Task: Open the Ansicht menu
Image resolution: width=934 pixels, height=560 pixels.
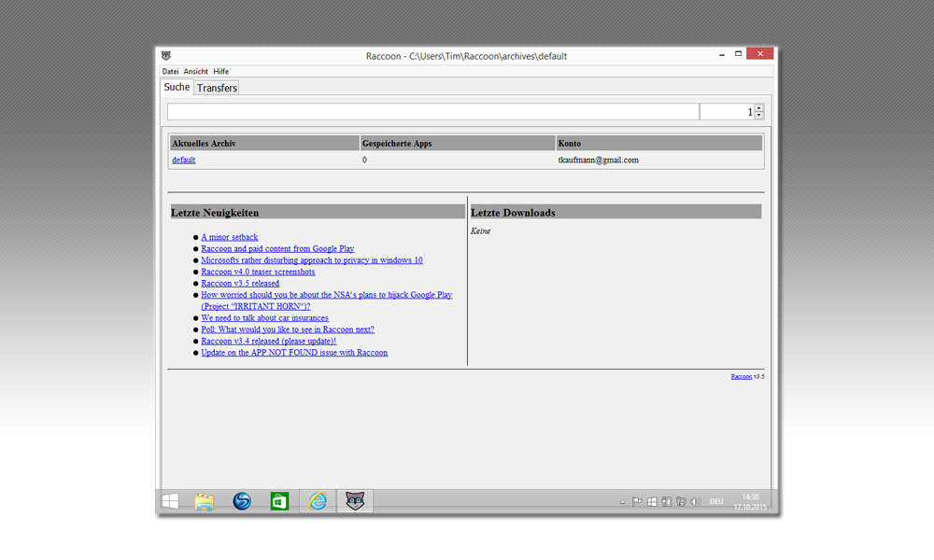Action: (195, 72)
